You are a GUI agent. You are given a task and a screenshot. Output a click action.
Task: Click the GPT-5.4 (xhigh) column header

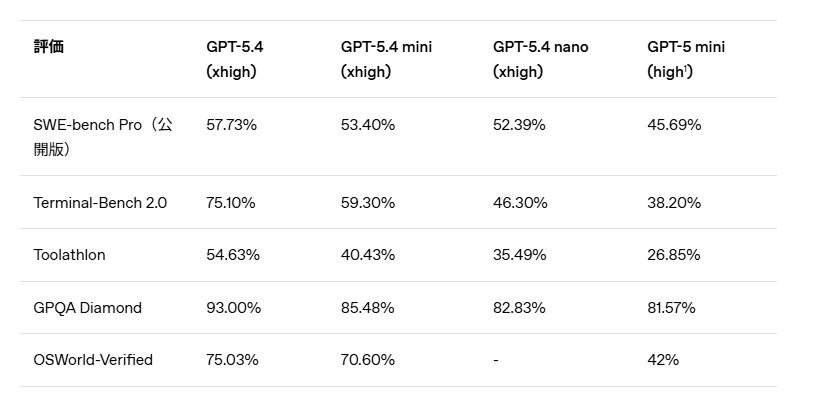(235, 59)
